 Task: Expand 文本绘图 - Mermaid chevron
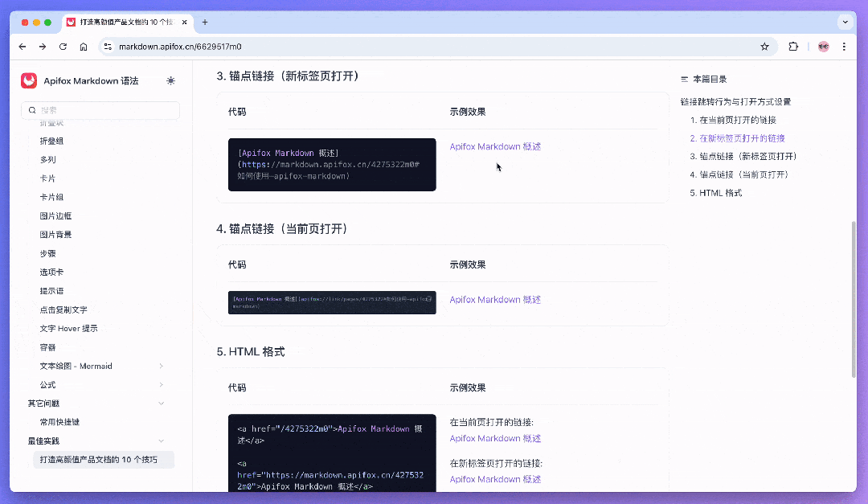(161, 366)
